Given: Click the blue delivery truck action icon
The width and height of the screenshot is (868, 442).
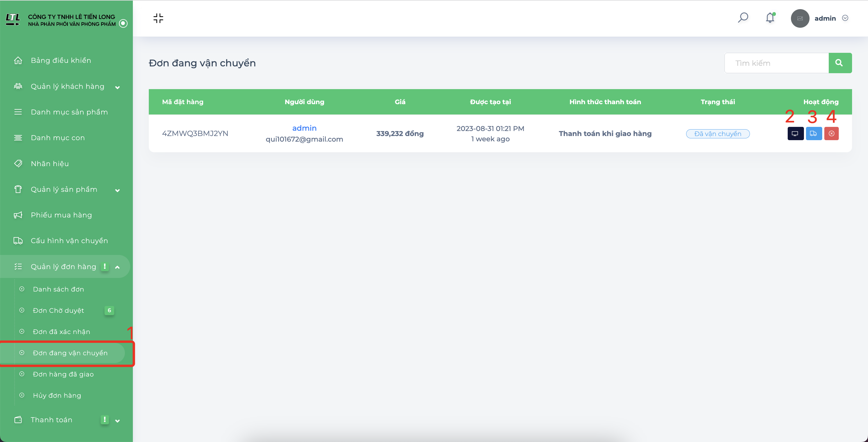Looking at the screenshot, I should pyautogui.click(x=813, y=134).
